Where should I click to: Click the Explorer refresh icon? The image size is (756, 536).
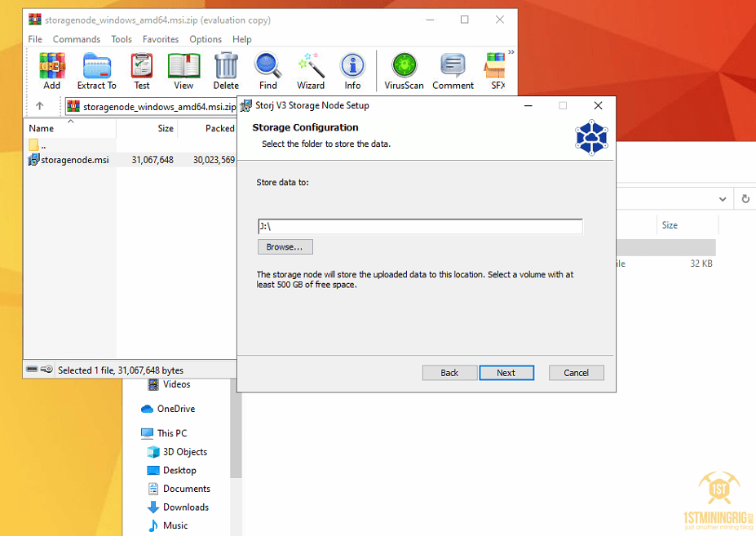point(745,199)
